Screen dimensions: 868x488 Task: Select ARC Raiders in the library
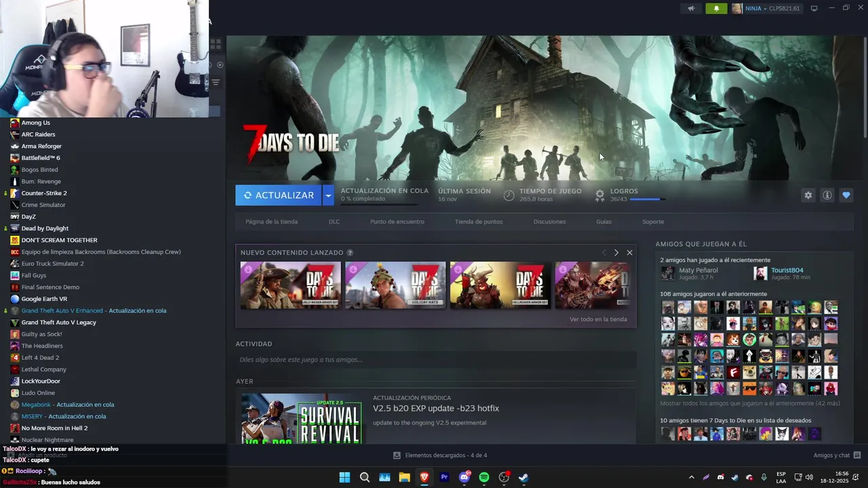pyautogui.click(x=38, y=134)
